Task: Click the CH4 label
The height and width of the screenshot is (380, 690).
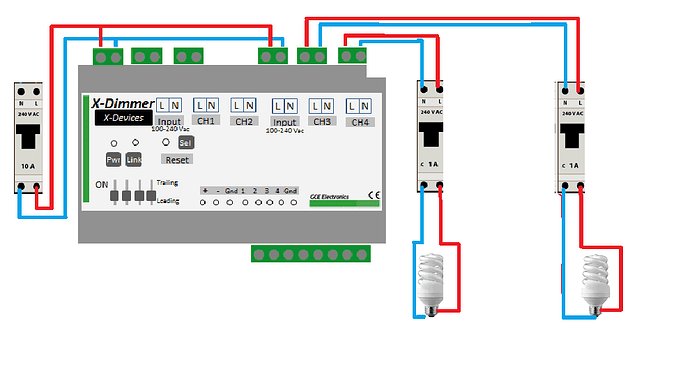Action: pos(360,122)
